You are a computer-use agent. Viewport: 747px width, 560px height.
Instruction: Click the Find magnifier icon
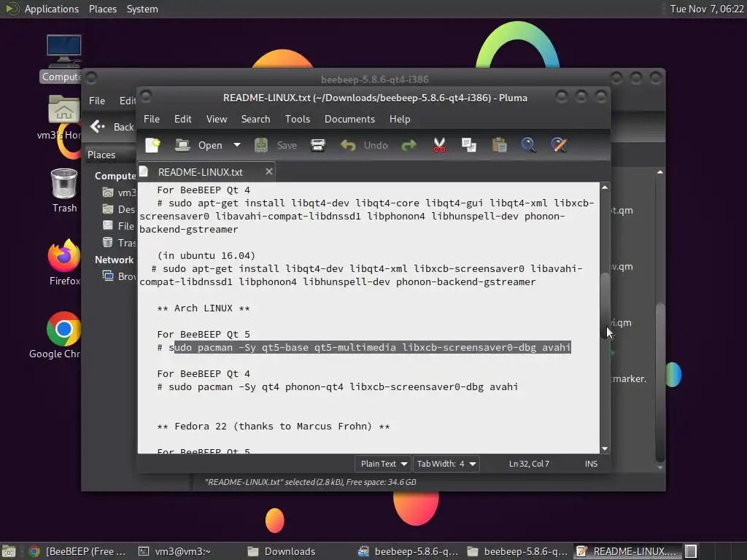529,145
